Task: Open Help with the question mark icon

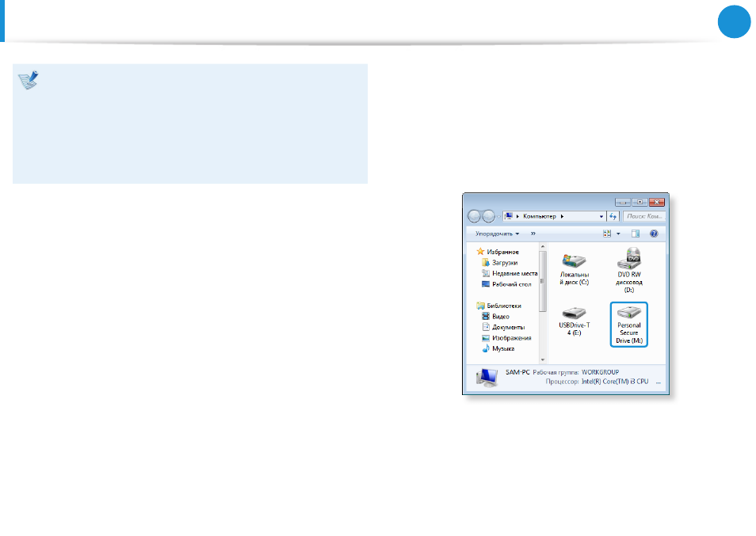Action: pyautogui.click(x=654, y=234)
